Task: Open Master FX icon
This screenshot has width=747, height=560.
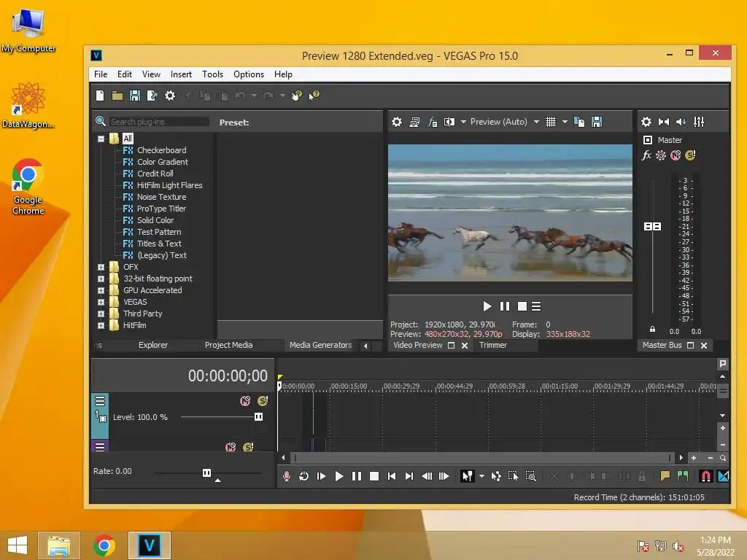Action: 646,155
